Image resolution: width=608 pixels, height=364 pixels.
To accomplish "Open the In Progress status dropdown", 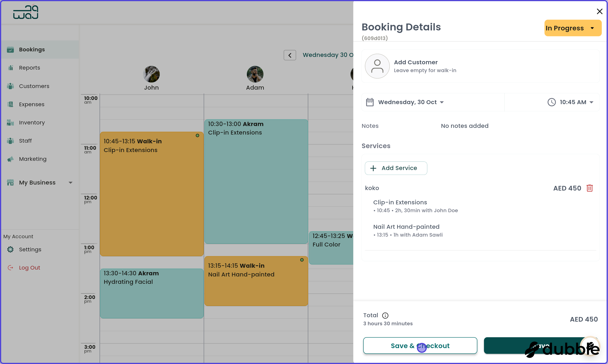I will pyautogui.click(x=573, y=28).
